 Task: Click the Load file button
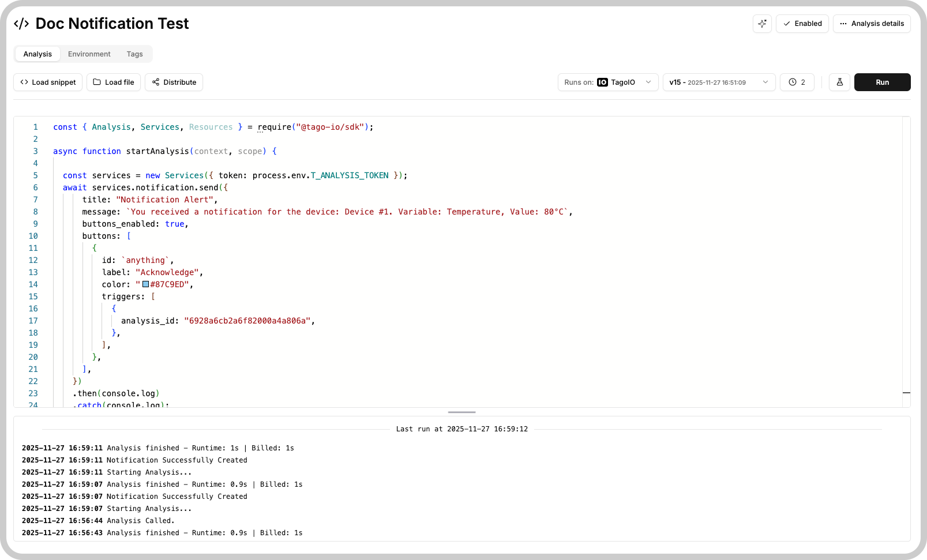pos(114,82)
